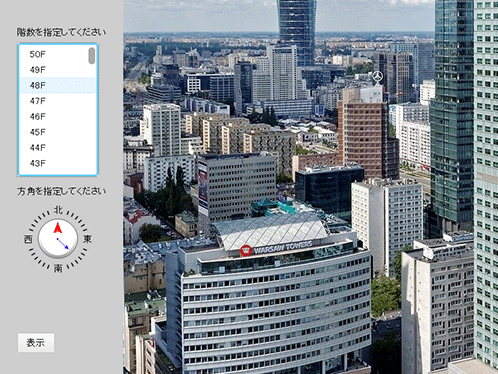
Task: Click the red north arrow on compass
Action: (58, 228)
